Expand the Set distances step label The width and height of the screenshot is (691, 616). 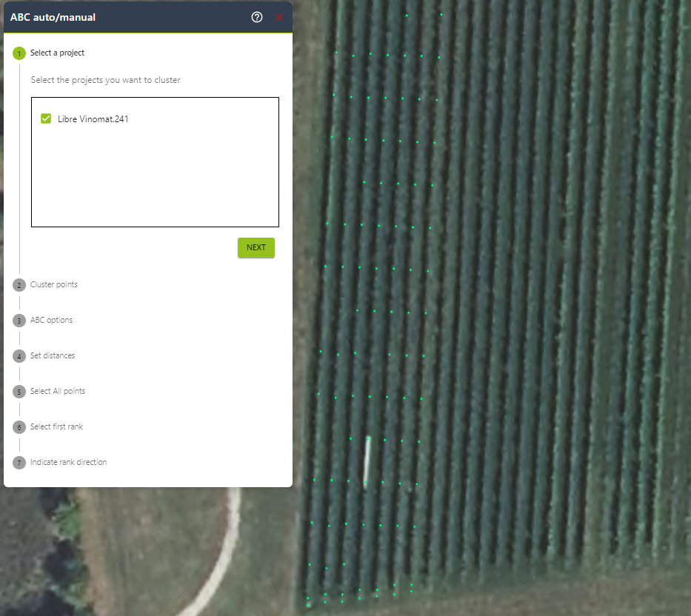(x=53, y=355)
